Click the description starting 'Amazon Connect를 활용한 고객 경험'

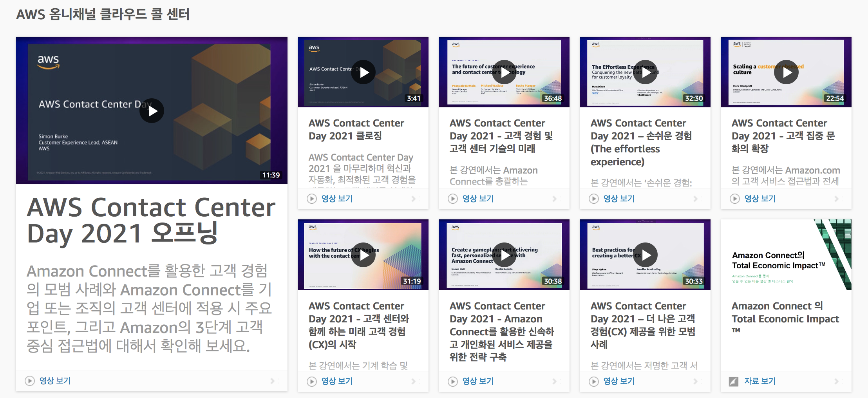pyautogui.click(x=149, y=308)
